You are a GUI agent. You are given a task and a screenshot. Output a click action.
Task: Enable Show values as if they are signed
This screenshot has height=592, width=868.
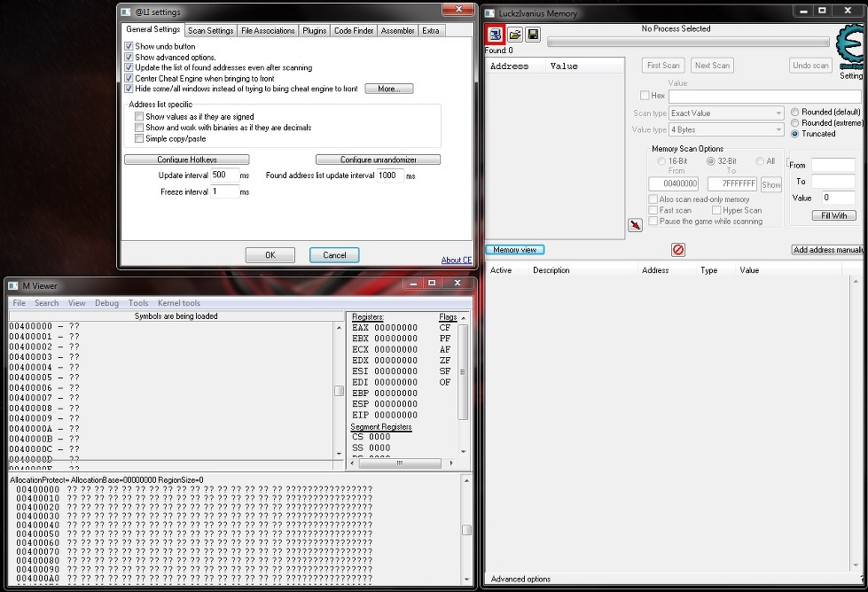click(139, 117)
